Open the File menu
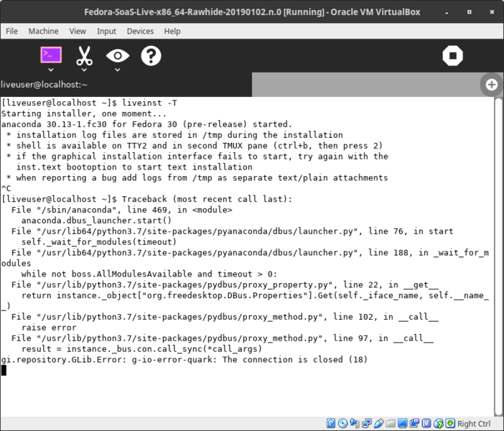The width and height of the screenshot is (504, 431). [12, 32]
